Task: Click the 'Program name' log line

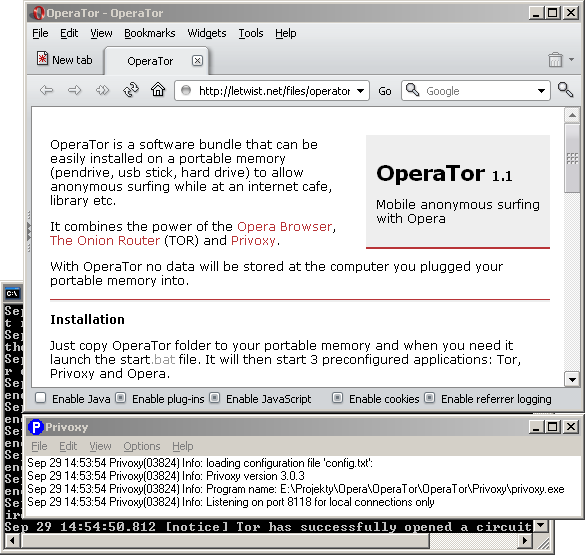Action: point(296,489)
